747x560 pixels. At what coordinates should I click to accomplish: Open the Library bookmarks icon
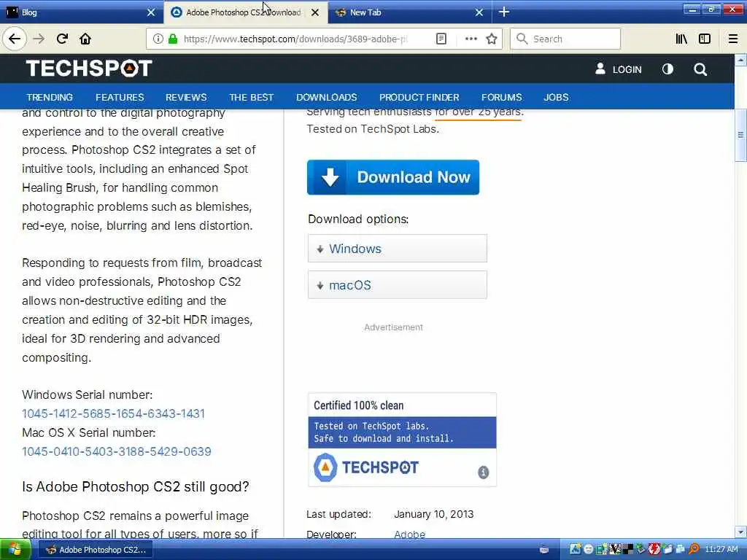pos(681,39)
